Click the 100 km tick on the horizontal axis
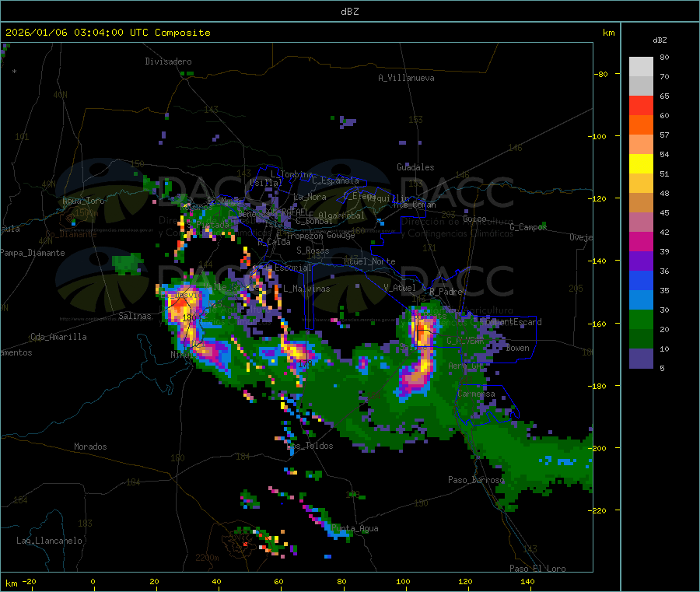This screenshot has width=700, height=592. (403, 581)
